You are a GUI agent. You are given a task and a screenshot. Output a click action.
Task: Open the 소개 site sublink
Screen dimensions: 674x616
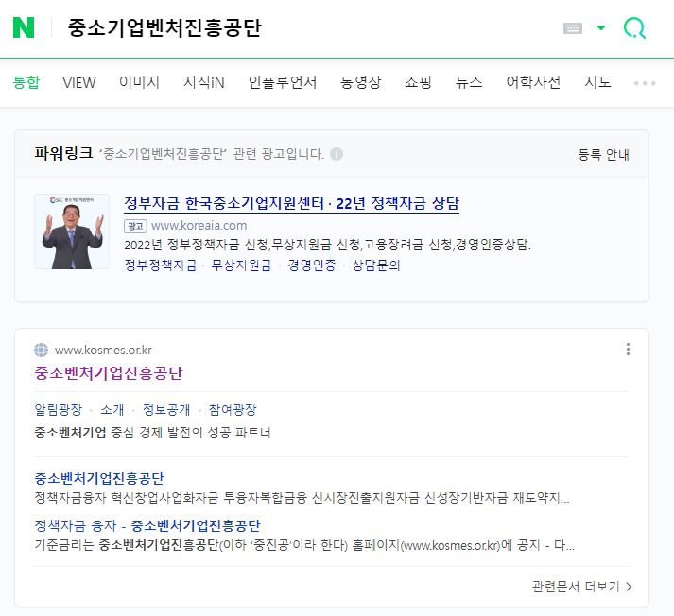click(x=112, y=410)
